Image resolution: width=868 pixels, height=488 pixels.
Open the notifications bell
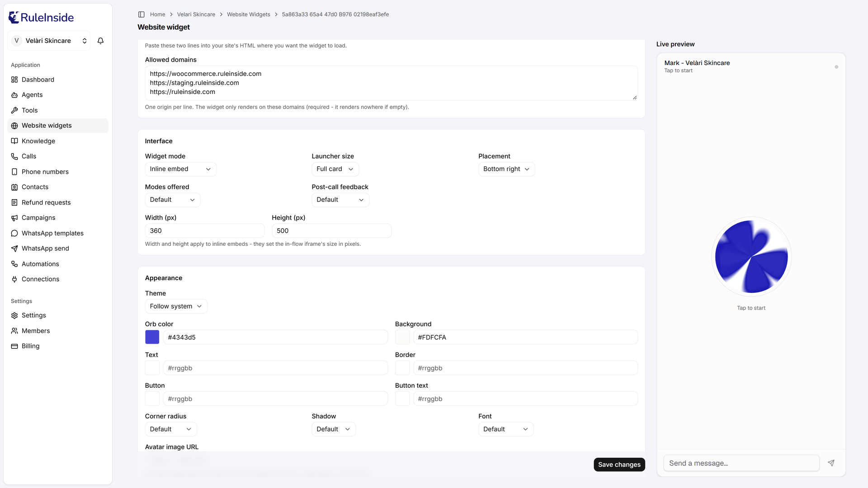100,41
